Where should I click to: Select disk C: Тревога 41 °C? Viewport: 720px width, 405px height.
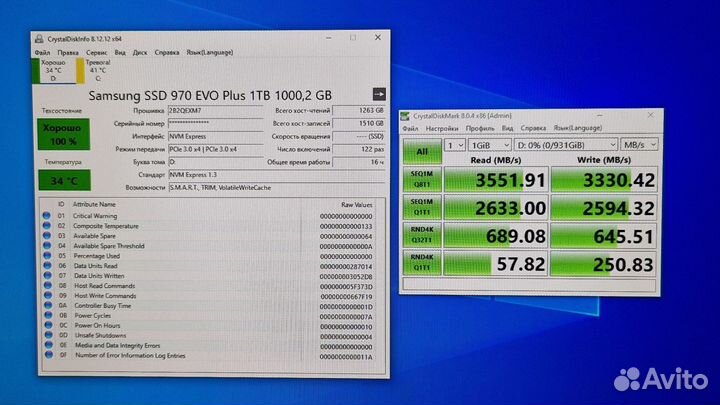coord(95,70)
